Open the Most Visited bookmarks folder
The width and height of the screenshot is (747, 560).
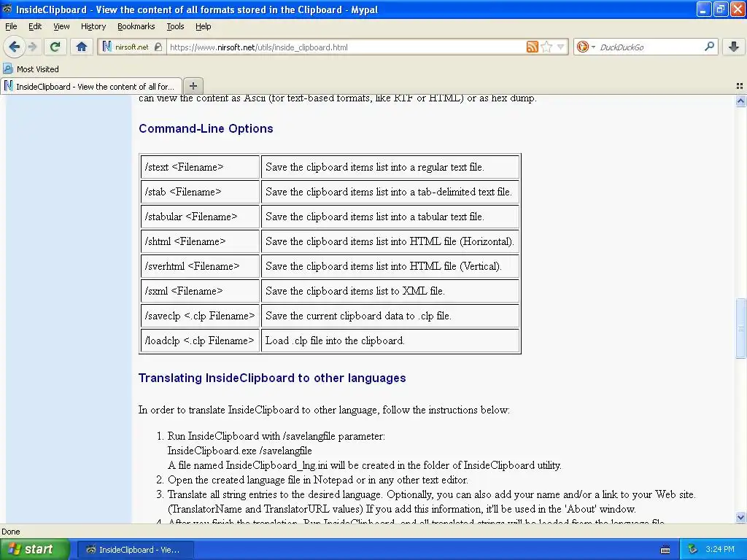point(31,69)
